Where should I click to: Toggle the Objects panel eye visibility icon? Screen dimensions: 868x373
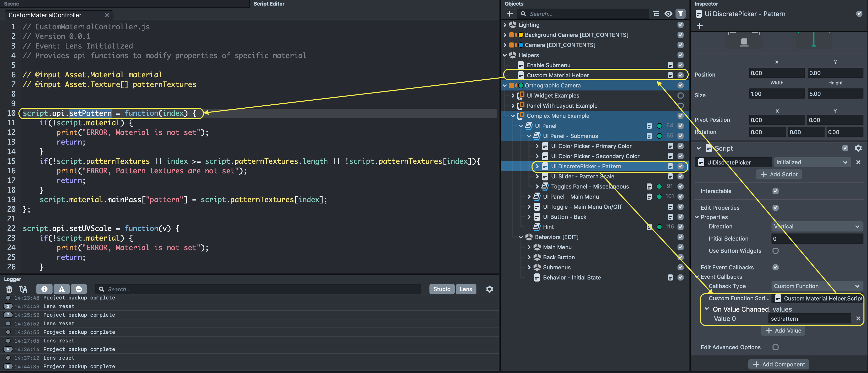pos(668,14)
